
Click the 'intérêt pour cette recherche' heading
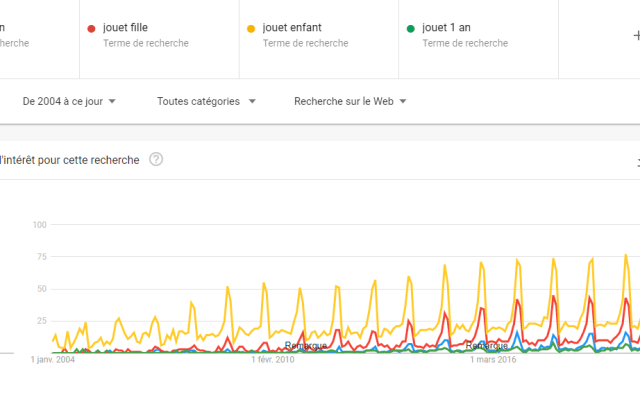[70, 160]
